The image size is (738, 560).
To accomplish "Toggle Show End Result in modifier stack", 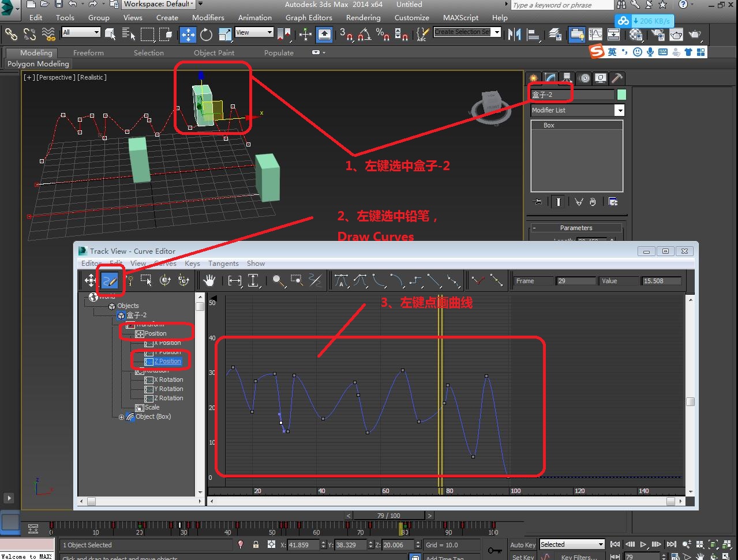I will pos(558,202).
